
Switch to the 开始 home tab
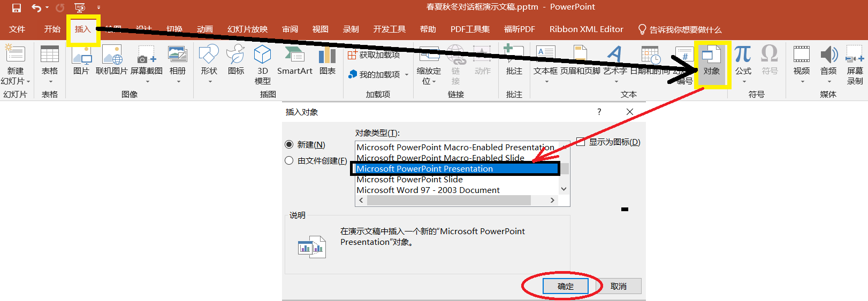(x=52, y=29)
